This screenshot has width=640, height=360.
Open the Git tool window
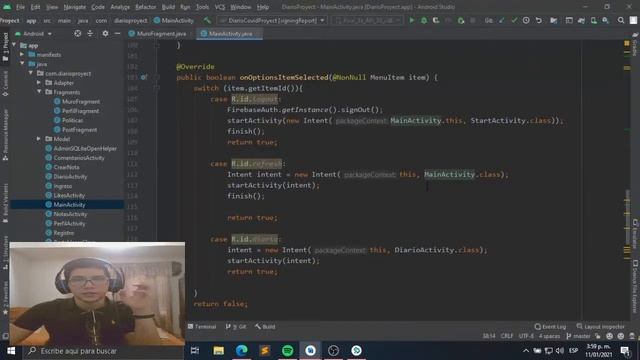(x=236, y=327)
